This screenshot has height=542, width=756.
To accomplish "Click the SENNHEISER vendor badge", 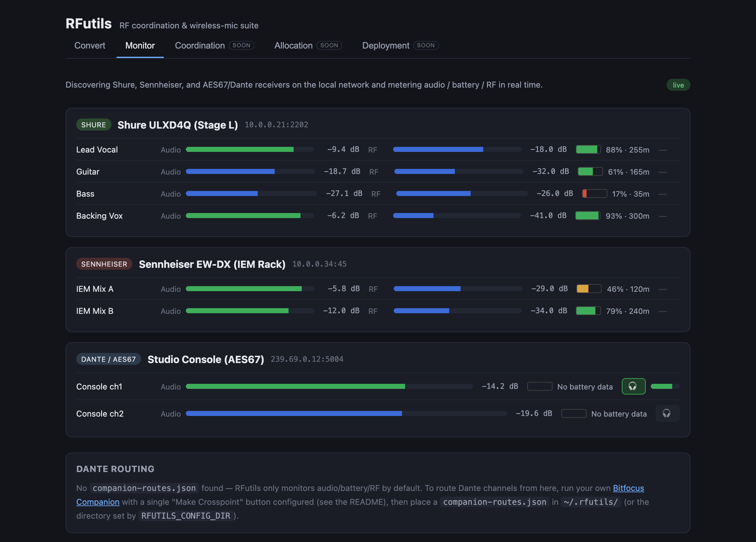I will point(104,264).
